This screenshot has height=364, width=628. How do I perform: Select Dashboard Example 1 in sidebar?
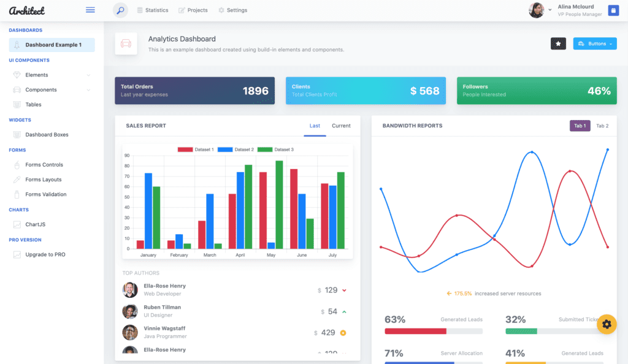(52, 45)
